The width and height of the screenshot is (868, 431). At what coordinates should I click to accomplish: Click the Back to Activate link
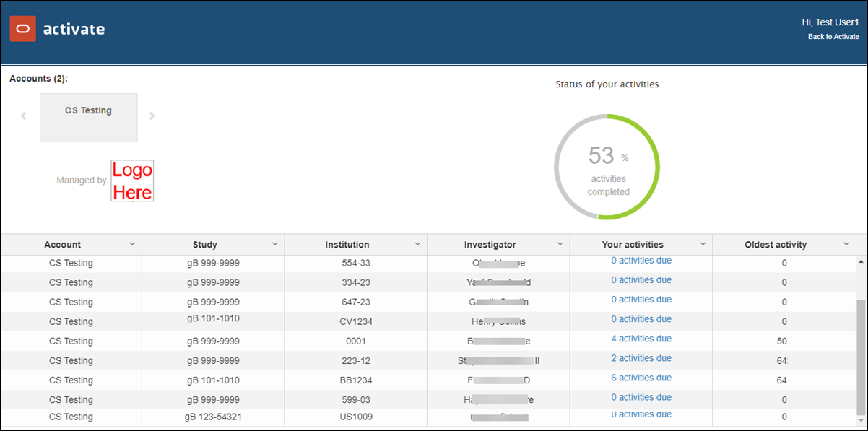833,36
